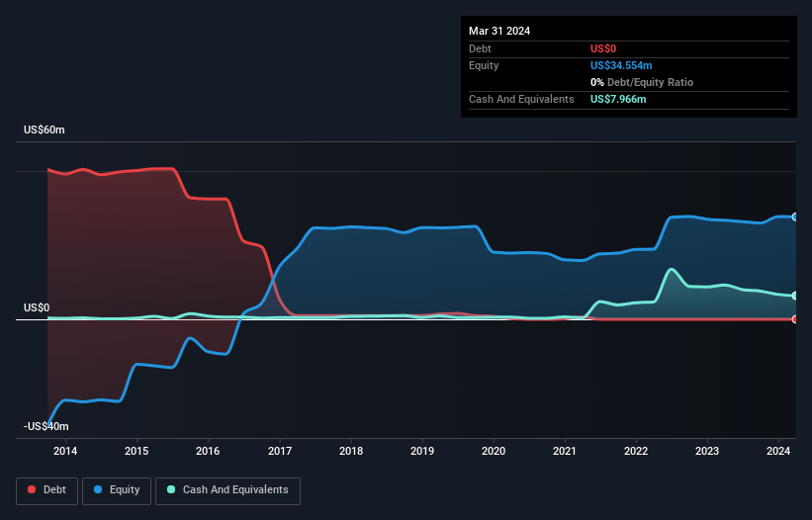Screen dimensions: 812x520
Task: Click the 2022 x-axis label
Action: [636, 451]
